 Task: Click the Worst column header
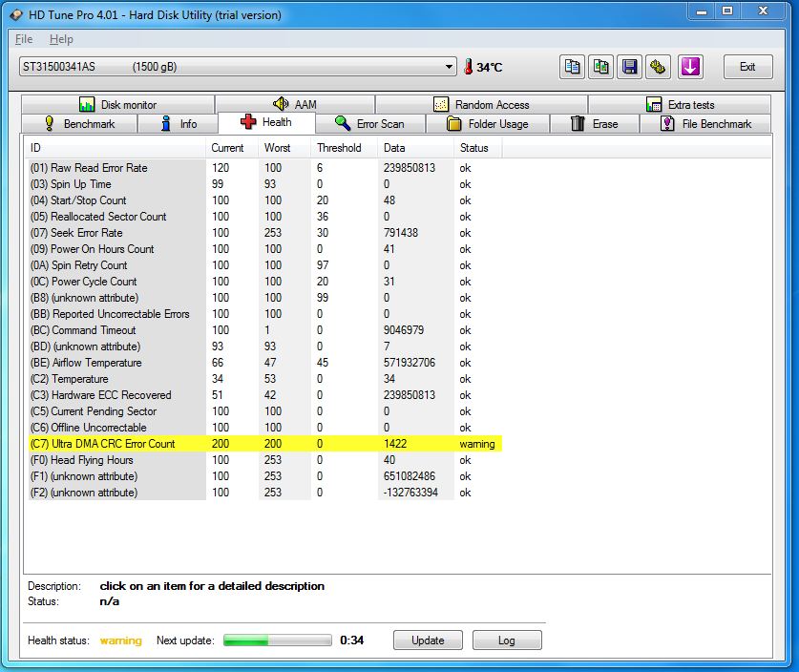click(284, 148)
